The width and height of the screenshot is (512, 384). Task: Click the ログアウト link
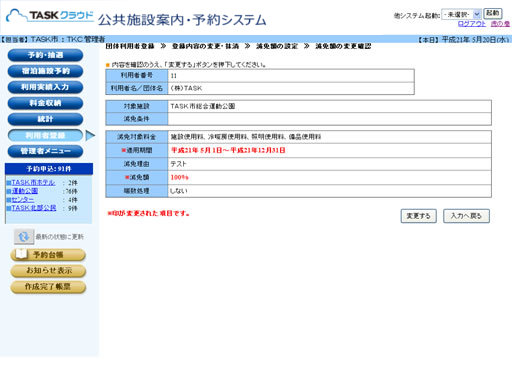pos(472,24)
